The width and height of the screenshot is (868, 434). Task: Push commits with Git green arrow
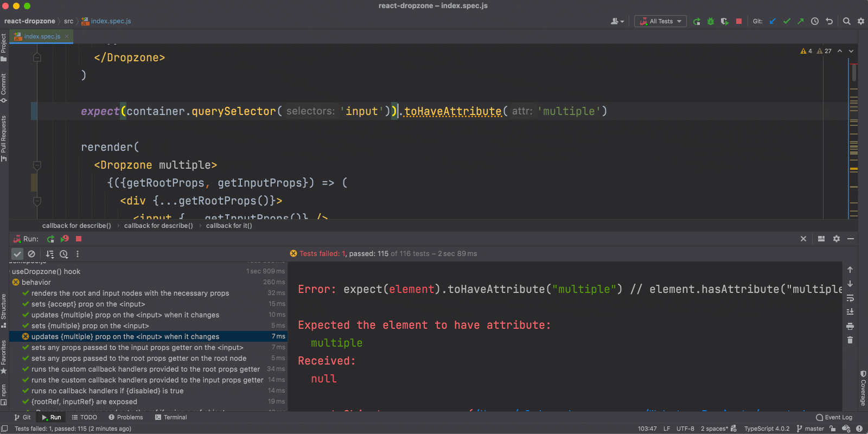tap(801, 21)
